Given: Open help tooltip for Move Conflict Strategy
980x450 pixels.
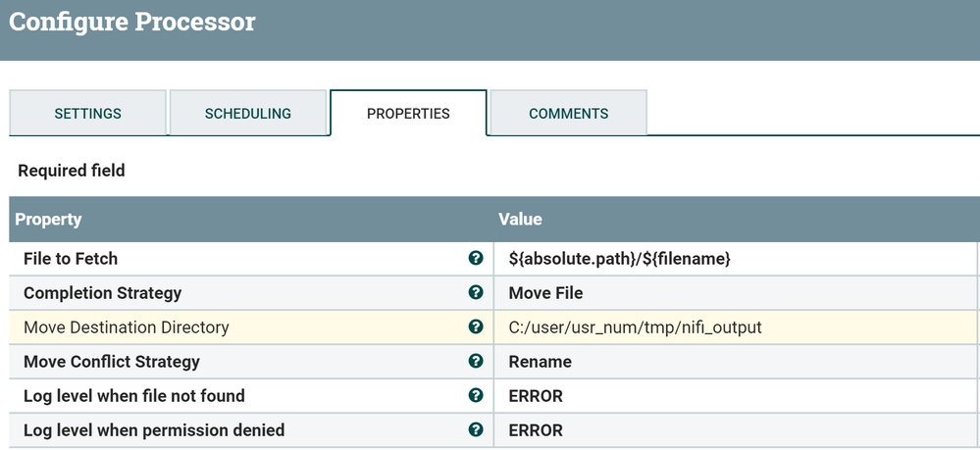Looking at the screenshot, I should coord(476,362).
